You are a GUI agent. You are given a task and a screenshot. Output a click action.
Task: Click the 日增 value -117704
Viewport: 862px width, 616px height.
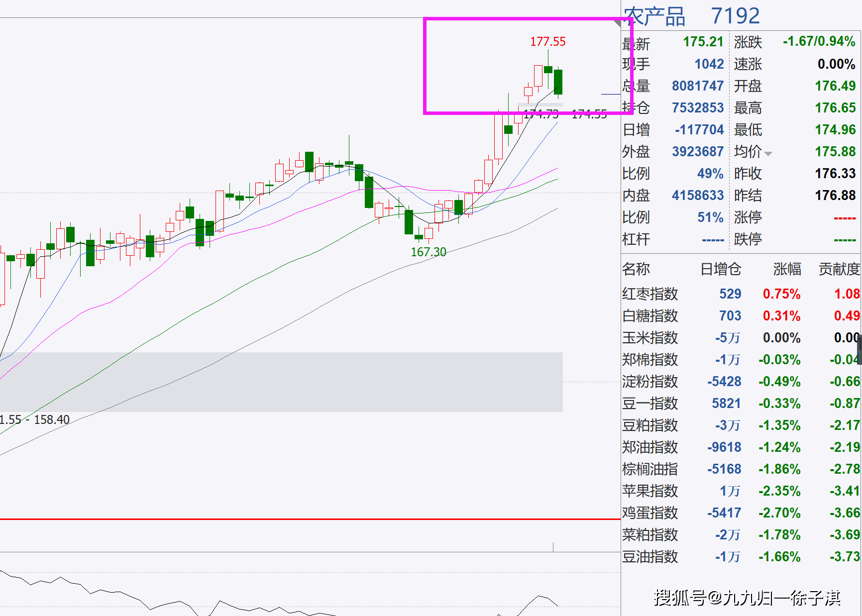[699, 130]
